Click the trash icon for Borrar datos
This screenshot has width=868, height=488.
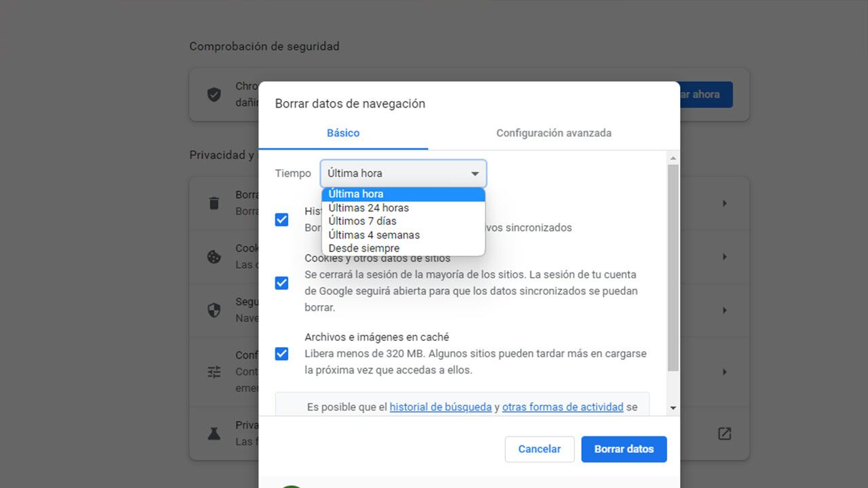coord(214,203)
